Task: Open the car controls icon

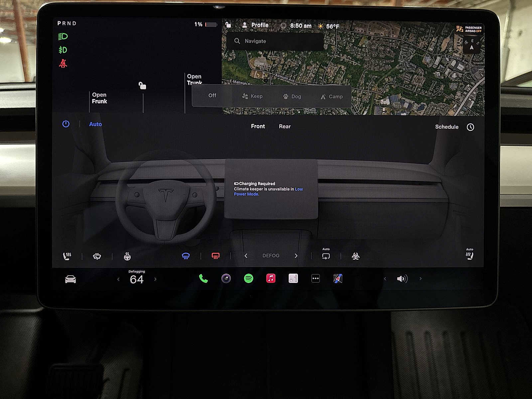Action: tap(71, 279)
